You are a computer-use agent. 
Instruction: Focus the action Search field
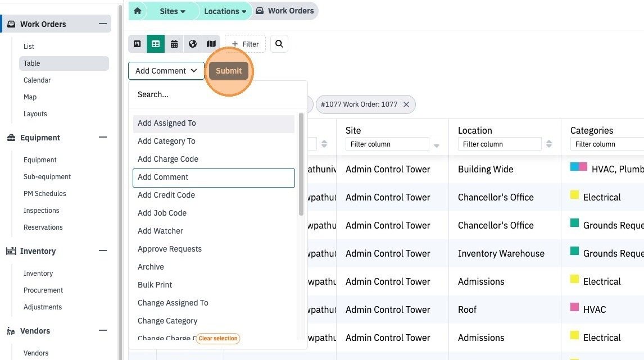pos(217,94)
